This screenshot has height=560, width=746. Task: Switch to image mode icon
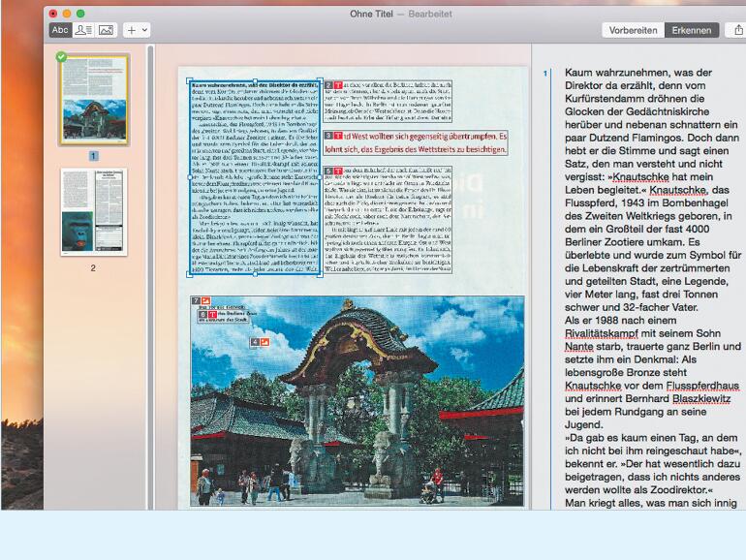[x=107, y=30]
